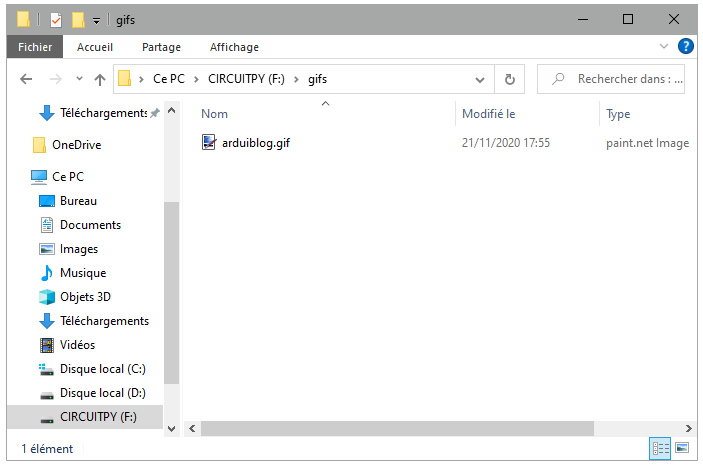Switch to the Affichage ribbon tab

point(234,47)
